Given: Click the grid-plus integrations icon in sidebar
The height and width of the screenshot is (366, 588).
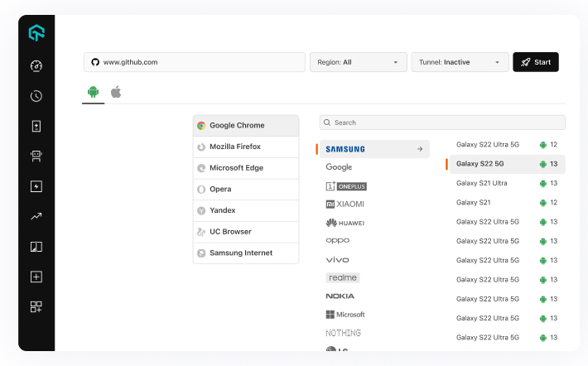Looking at the screenshot, I should click(36, 306).
